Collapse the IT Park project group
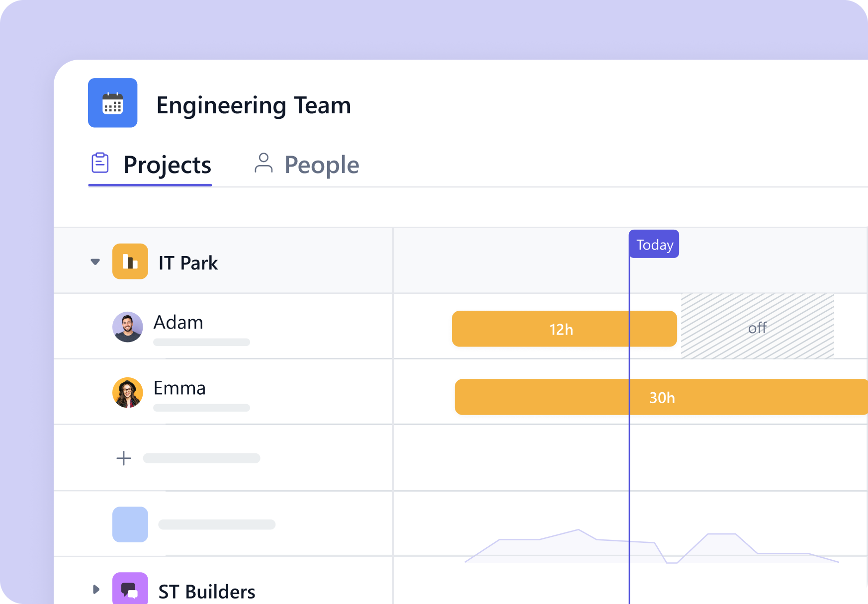The image size is (868, 604). 94,261
